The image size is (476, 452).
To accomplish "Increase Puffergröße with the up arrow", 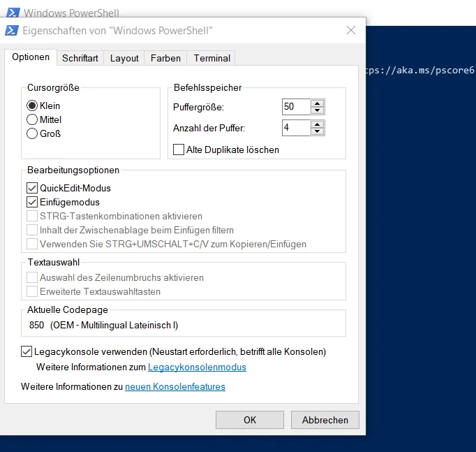I will pos(318,103).
